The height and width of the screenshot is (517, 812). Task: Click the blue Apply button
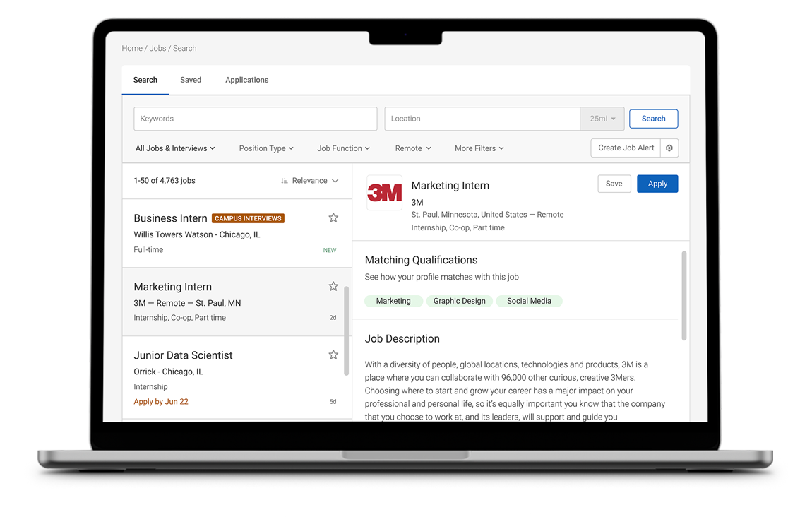coord(657,184)
